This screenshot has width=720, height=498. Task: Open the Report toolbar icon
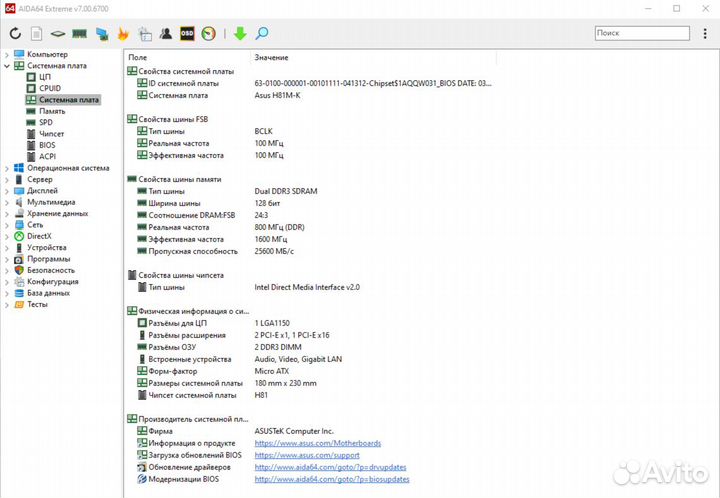[x=36, y=34]
